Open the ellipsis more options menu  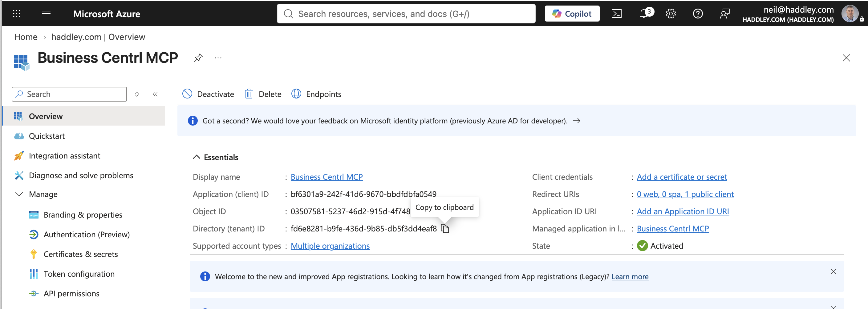(x=218, y=58)
